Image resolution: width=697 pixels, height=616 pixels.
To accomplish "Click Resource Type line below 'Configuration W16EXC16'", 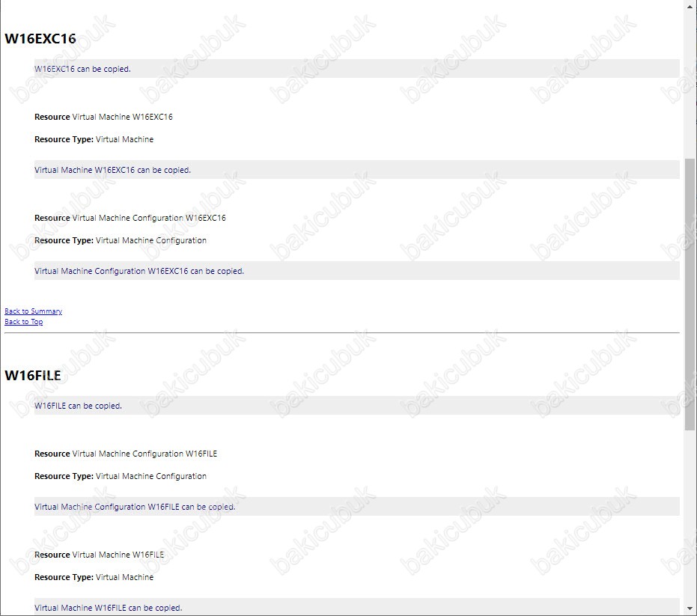I will [x=121, y=240].
